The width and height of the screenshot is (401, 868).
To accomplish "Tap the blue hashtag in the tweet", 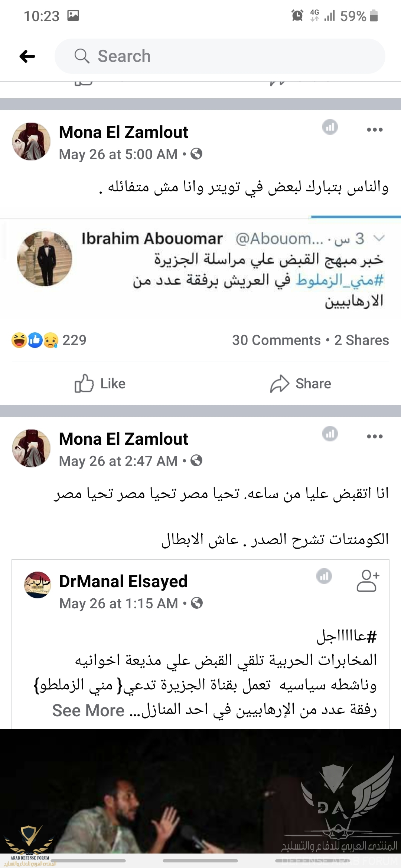I will click(339, 280).
